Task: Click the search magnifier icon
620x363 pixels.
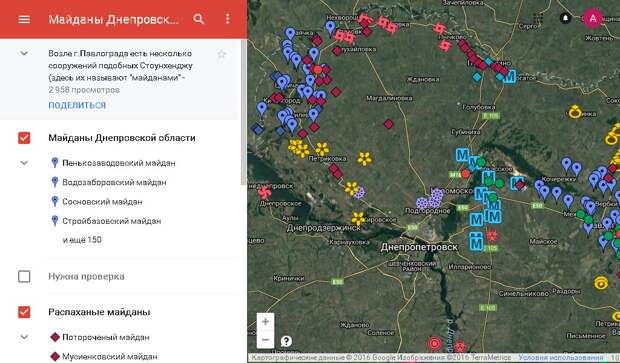Action: point(199,19)
